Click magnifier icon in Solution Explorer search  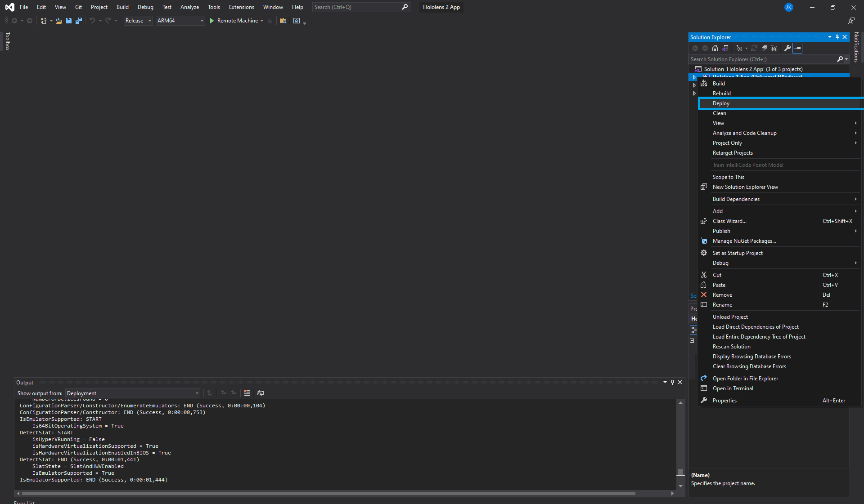[840, 59]
